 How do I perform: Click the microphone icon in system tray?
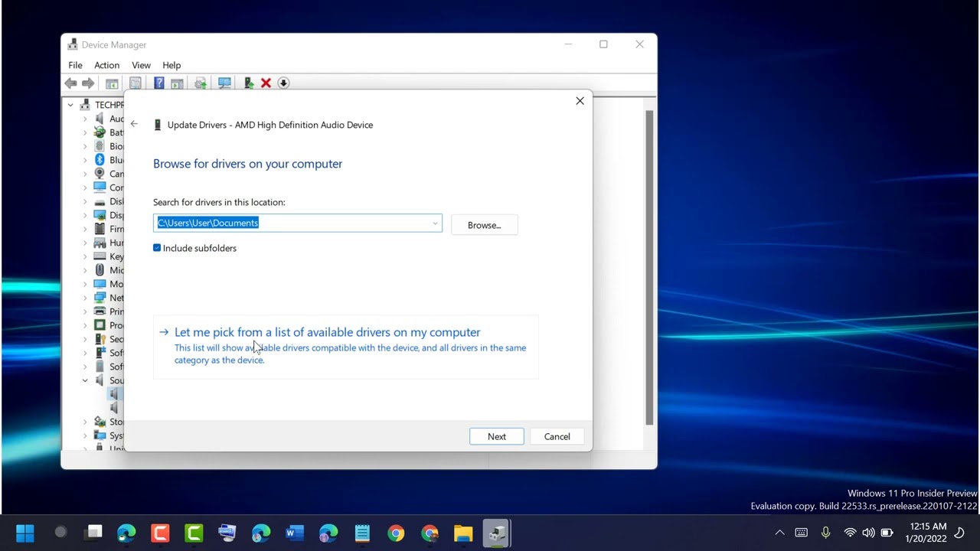pos(825,533)
